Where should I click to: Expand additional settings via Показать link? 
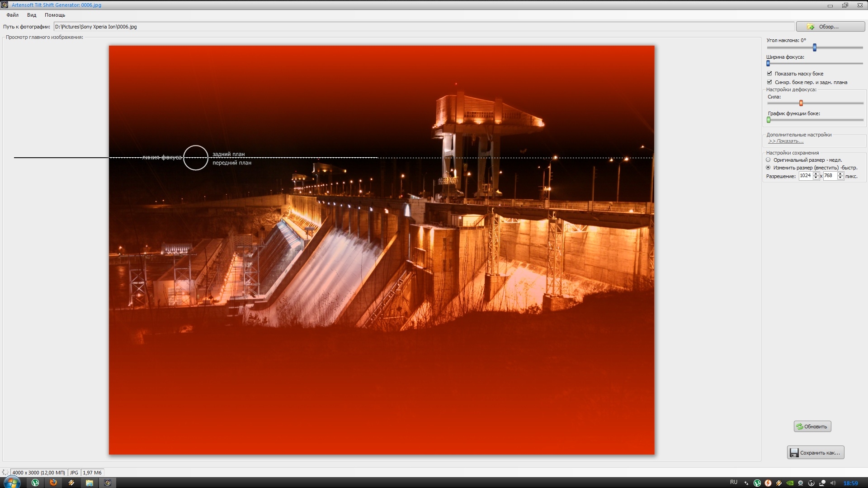786,141
